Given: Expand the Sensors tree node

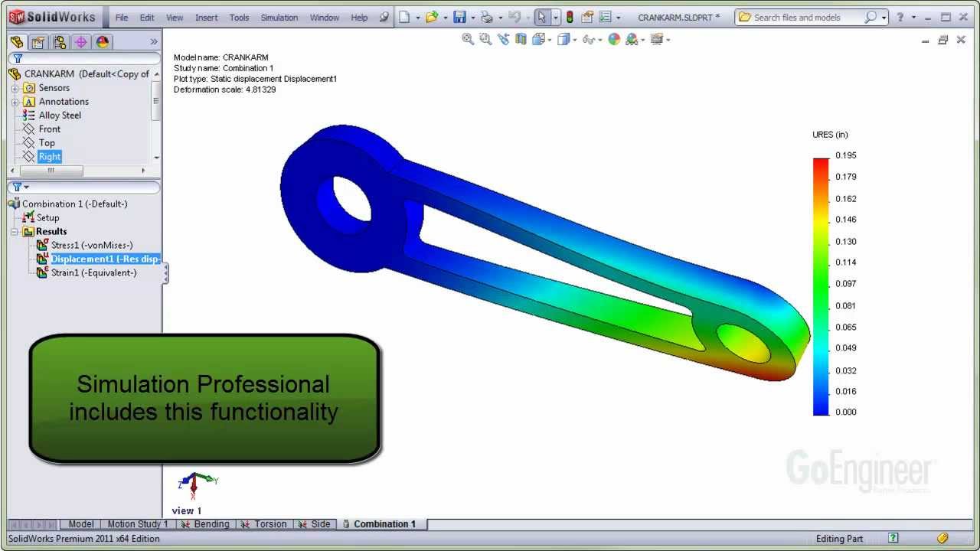Looking at the screenshot, I should (x=15, y=88).
